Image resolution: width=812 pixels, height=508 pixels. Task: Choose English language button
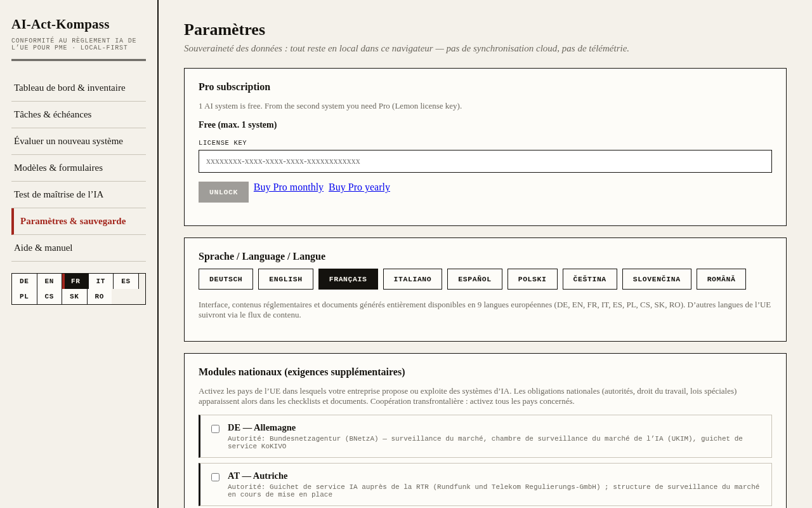tap(285, 279)
